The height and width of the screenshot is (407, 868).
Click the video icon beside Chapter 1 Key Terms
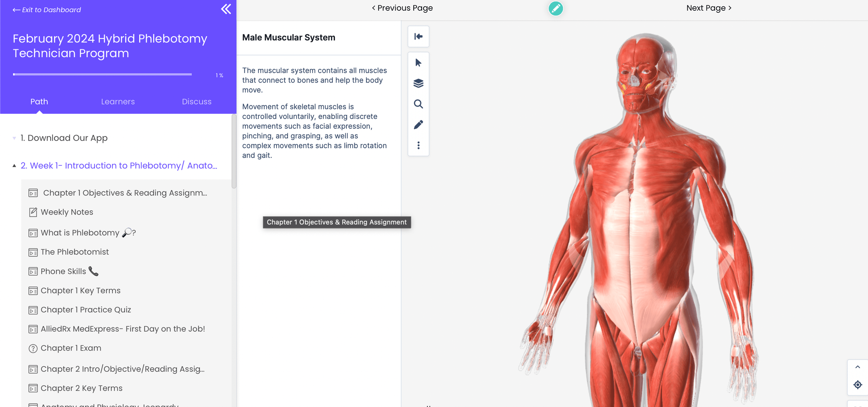(x=33, y=291)
